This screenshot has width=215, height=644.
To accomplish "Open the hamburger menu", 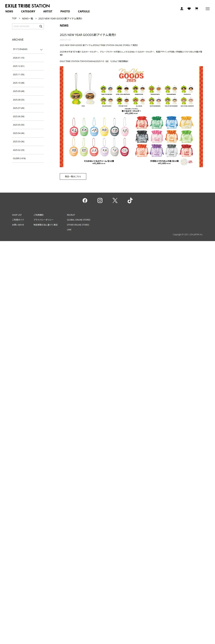I will (x=207, y=9).
